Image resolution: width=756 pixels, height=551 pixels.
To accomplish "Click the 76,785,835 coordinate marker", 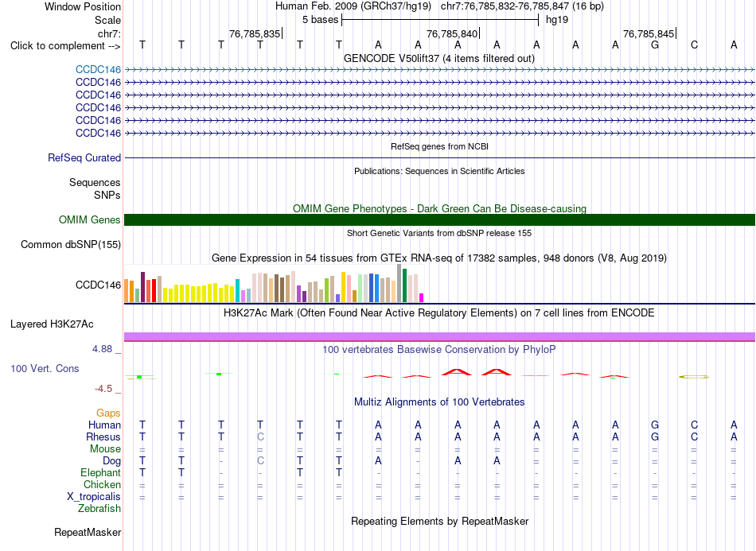I will tap(255, 33).
